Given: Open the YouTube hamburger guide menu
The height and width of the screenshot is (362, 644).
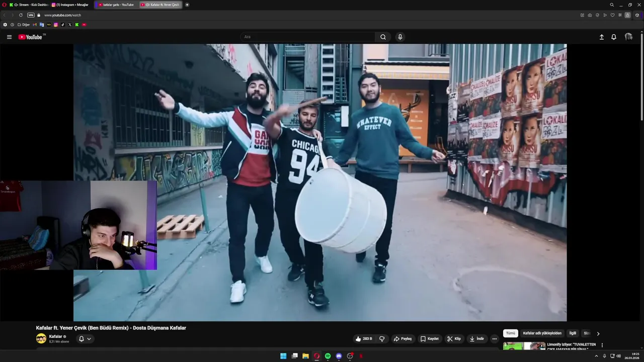Looking at the screenshot, I should pos(9,37).
